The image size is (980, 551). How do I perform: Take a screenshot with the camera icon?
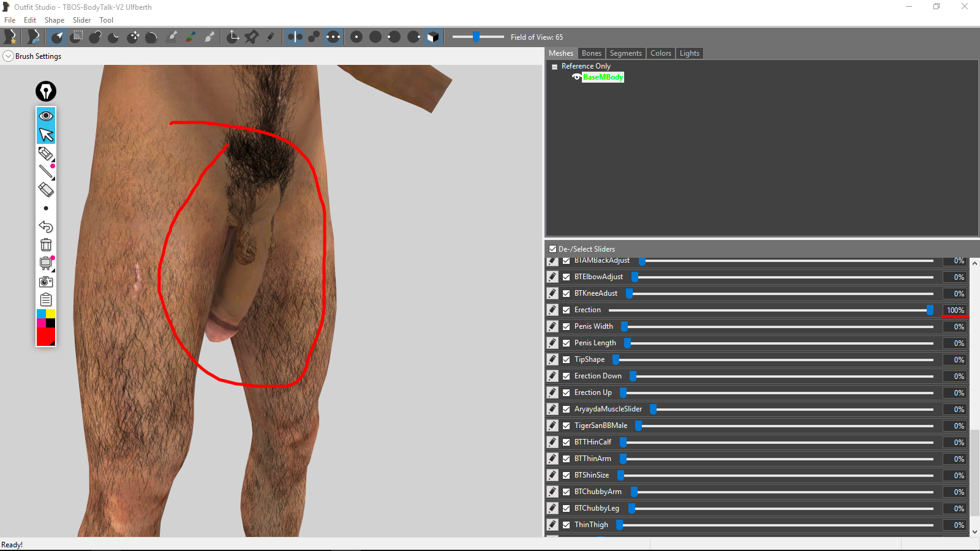click(46, 282)
